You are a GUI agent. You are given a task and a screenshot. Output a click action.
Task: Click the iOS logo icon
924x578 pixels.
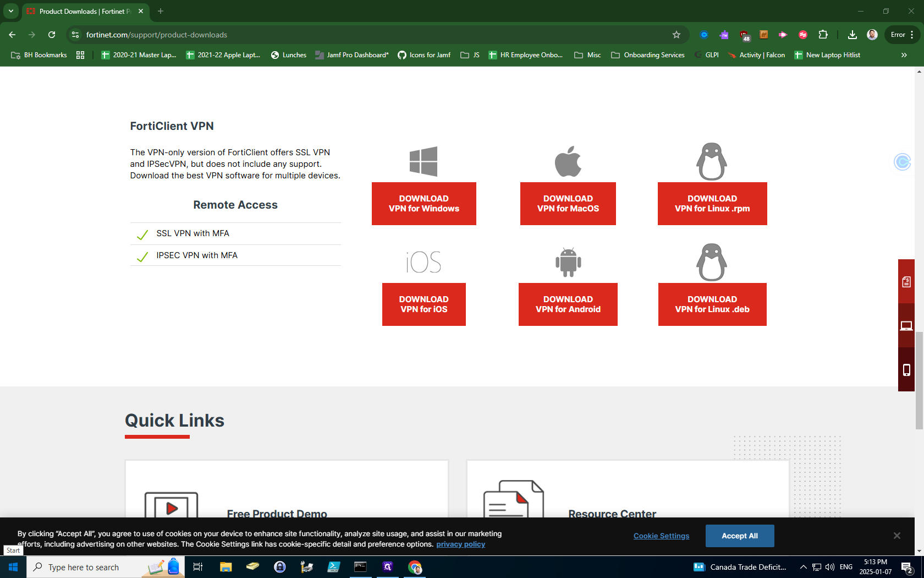(424, 262)
